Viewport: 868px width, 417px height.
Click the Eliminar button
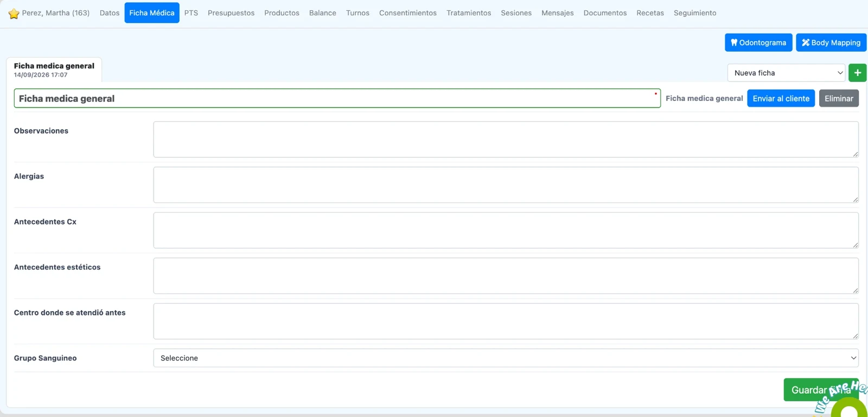(839, 98)
